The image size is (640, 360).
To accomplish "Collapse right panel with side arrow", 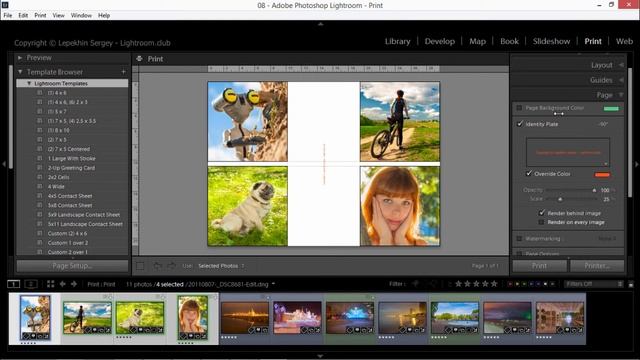I will (636, 164).
